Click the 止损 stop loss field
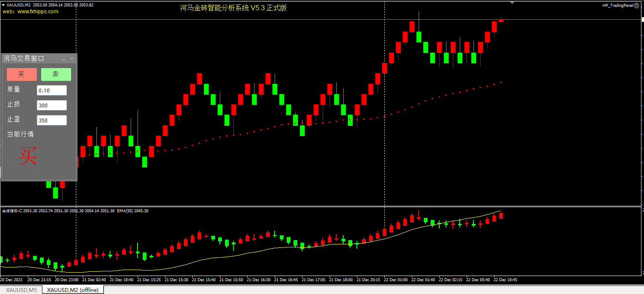644x294 pixels. 52,105
